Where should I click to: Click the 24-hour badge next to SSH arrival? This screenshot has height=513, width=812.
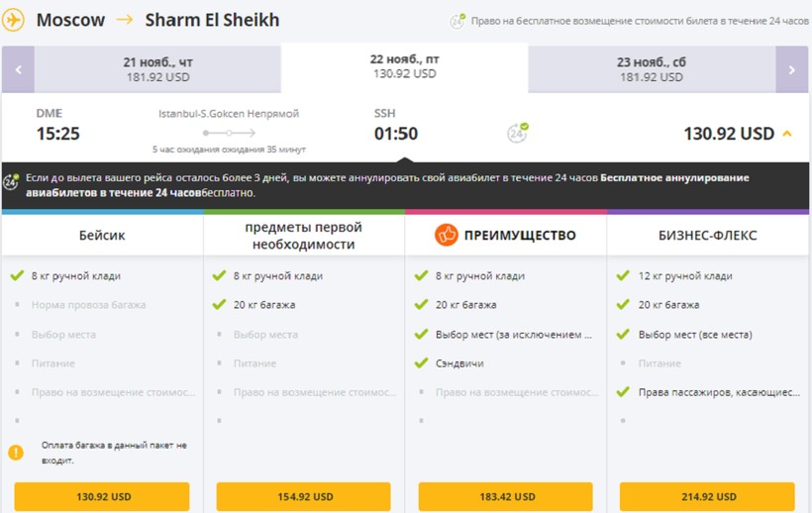(518, 133)
